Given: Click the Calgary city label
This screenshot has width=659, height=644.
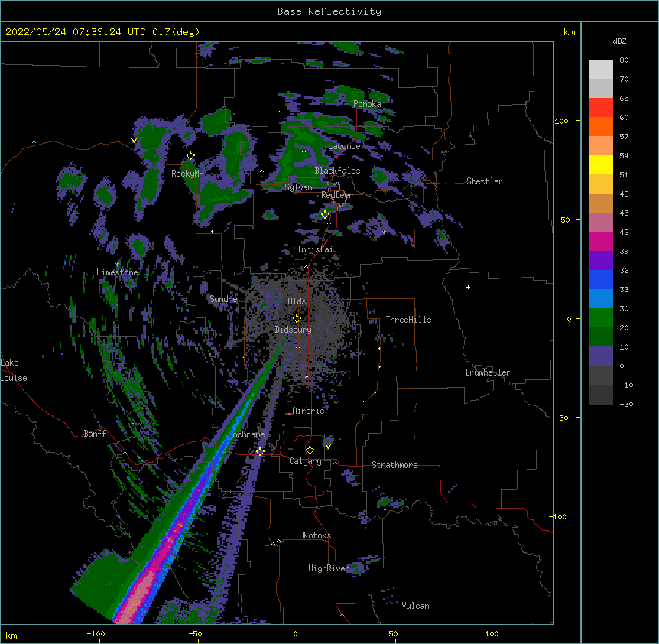Looking at the screenshot, I should pos(305,461).
